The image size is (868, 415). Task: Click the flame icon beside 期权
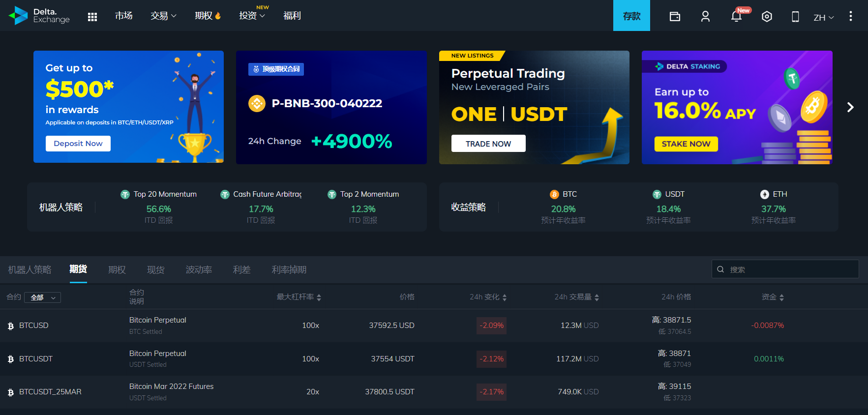[218, 16]
